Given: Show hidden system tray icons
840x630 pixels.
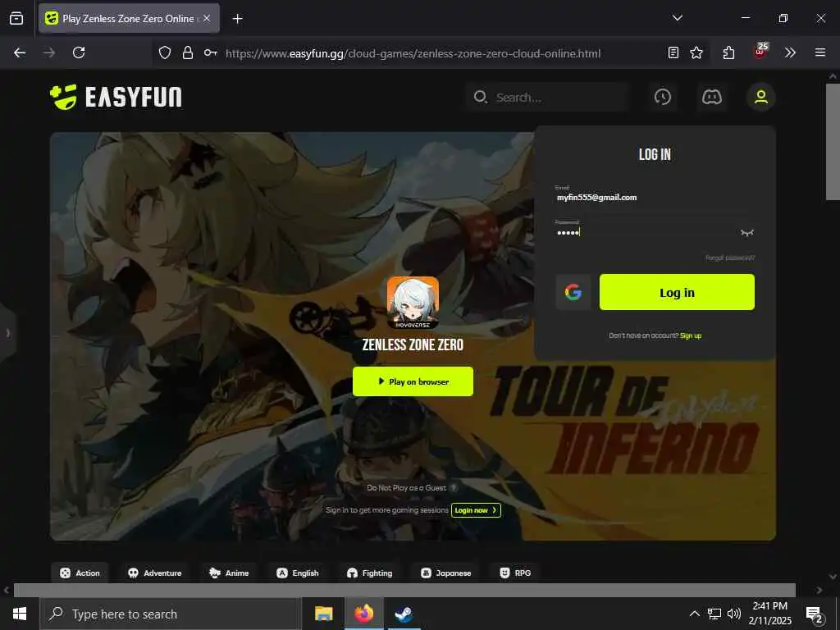Looking at the screenshot, I should click(694, 614).
